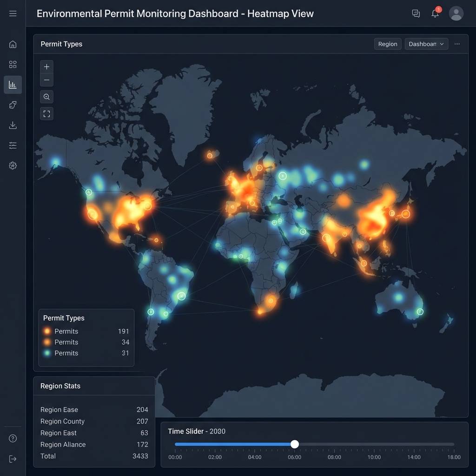Open the panel more options ellipsis
Image resolution: width=476 pixels, height=476 pixels.
[457, 44]
